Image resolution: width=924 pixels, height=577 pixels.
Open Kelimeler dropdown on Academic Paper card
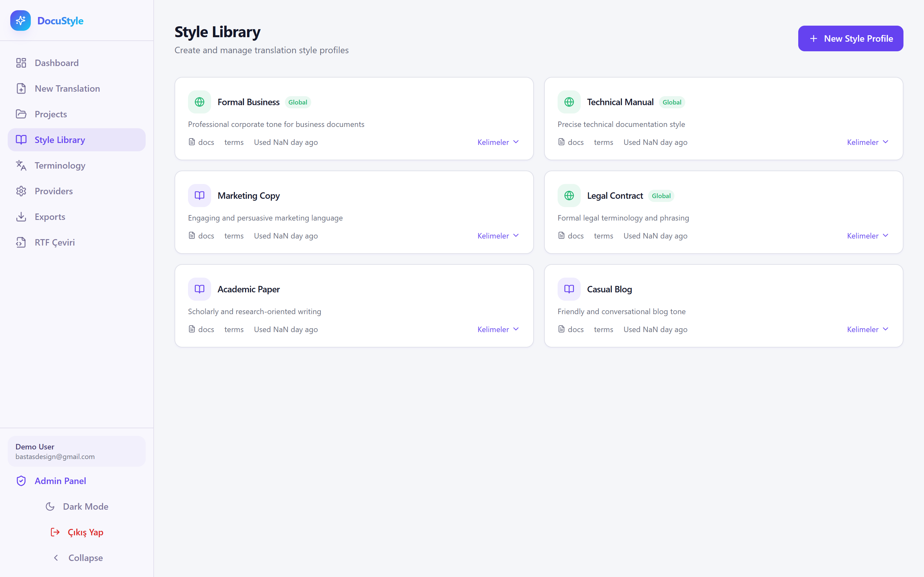[x=498, y=329]
